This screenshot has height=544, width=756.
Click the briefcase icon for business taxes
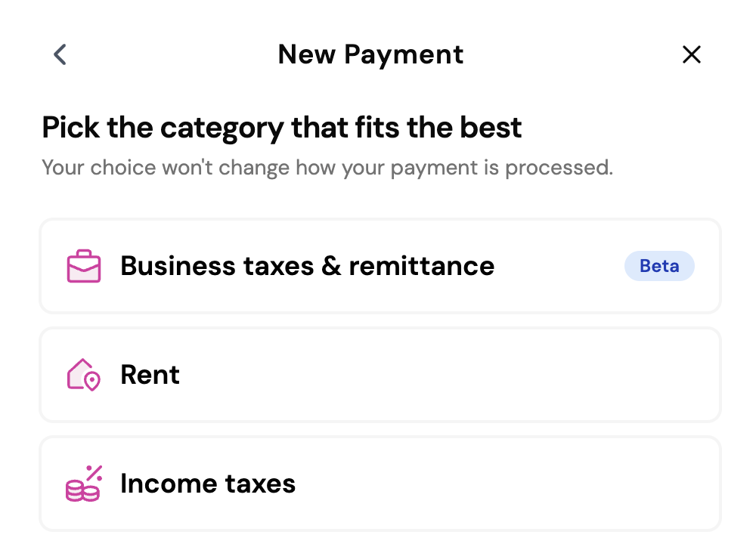(83, 266)
